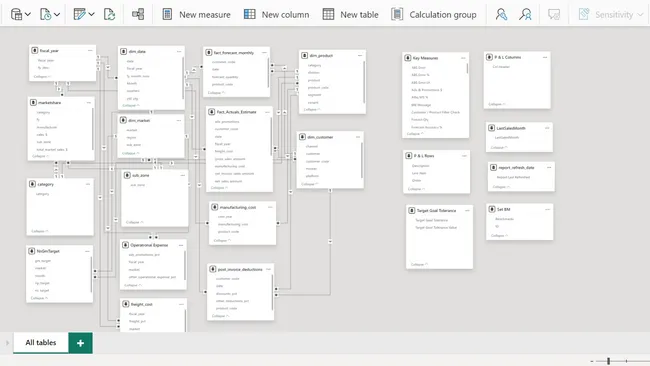Viewport: 650px width, 366px height.
Task: Select the marketshare table header
Action: pyautogui.click(x=61, y=102)
